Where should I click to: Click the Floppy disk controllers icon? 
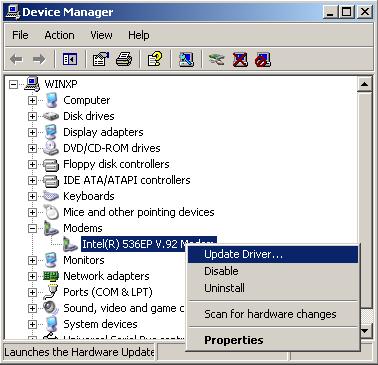click(x=51, y=164)
